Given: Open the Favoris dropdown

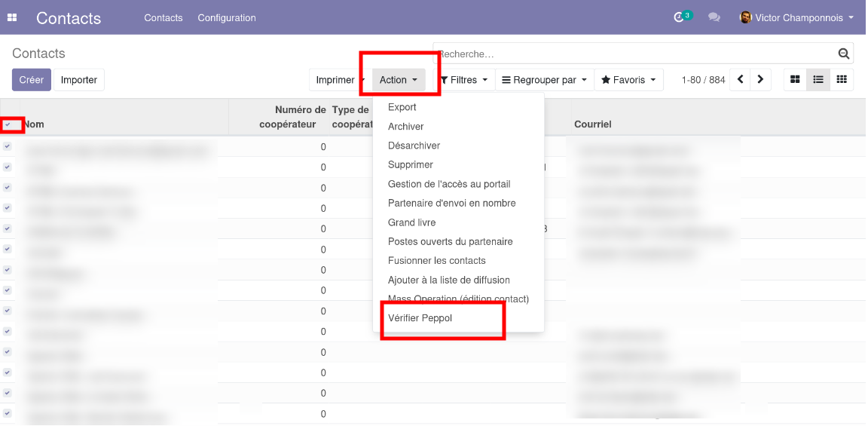Looking at the screenshot, I should (628, 80).
